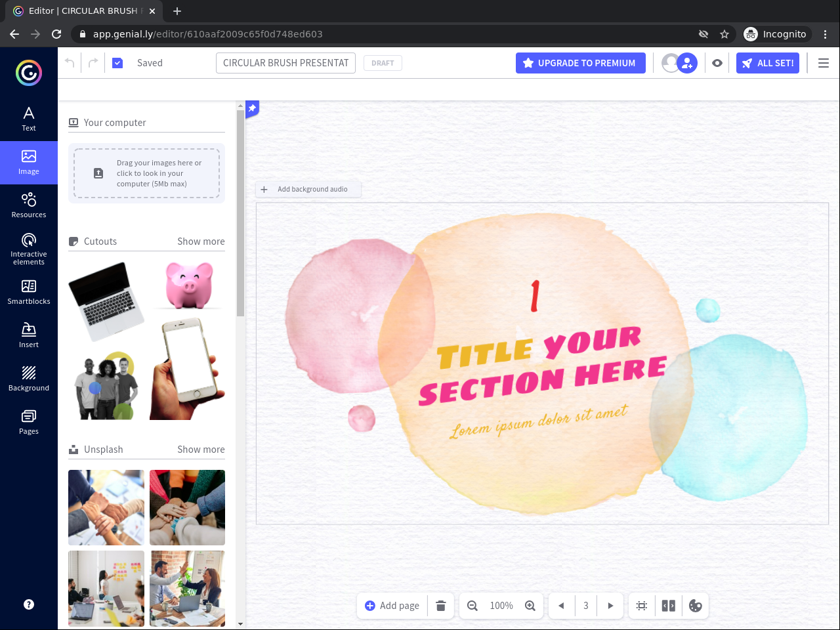Reload the browser page
Image resolution: width=840 pixels, height=630 pixels.
pos(56,34)
